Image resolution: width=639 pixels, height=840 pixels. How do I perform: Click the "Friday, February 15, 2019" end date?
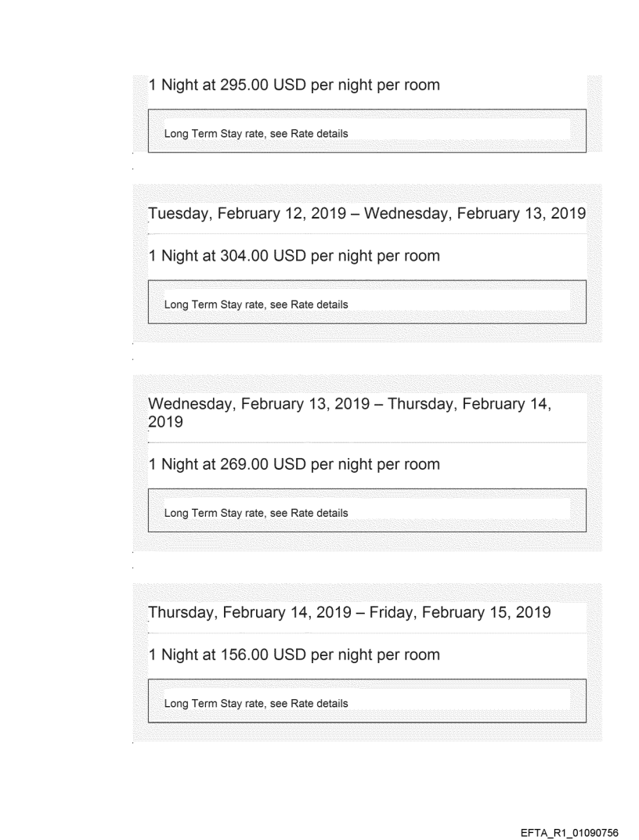click(x=486, y=612)
